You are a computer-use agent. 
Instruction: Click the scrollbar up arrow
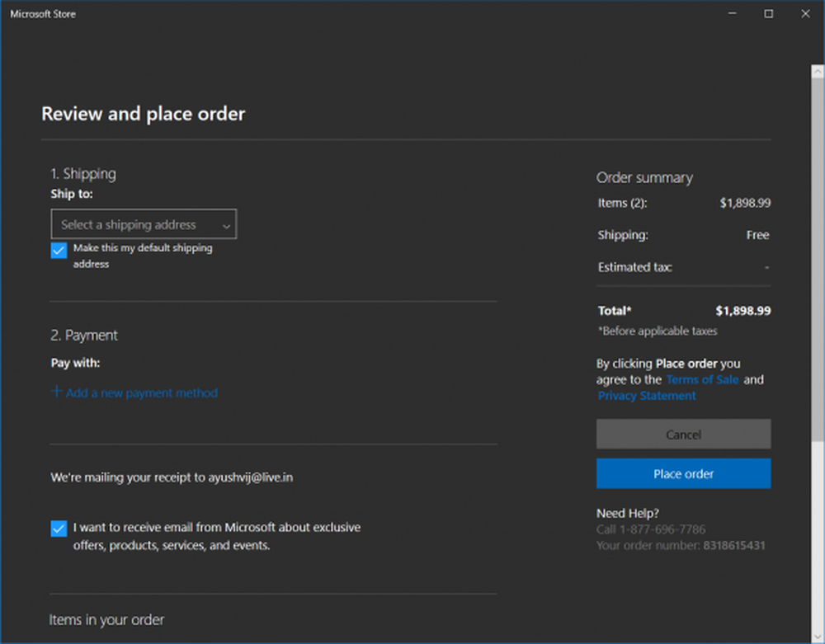coord(818,51)
